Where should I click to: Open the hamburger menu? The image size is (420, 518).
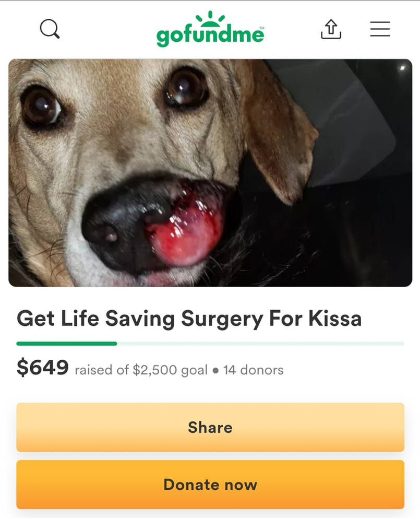[380, 29]
